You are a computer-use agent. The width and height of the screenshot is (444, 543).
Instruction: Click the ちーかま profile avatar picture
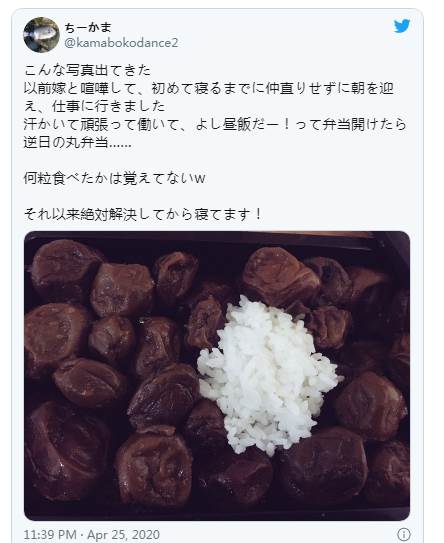[x=41, y=35]
